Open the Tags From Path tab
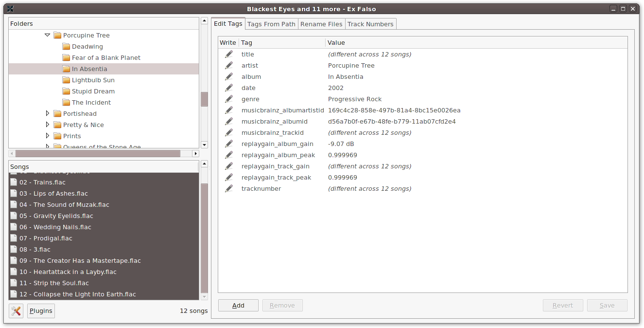 271,24
